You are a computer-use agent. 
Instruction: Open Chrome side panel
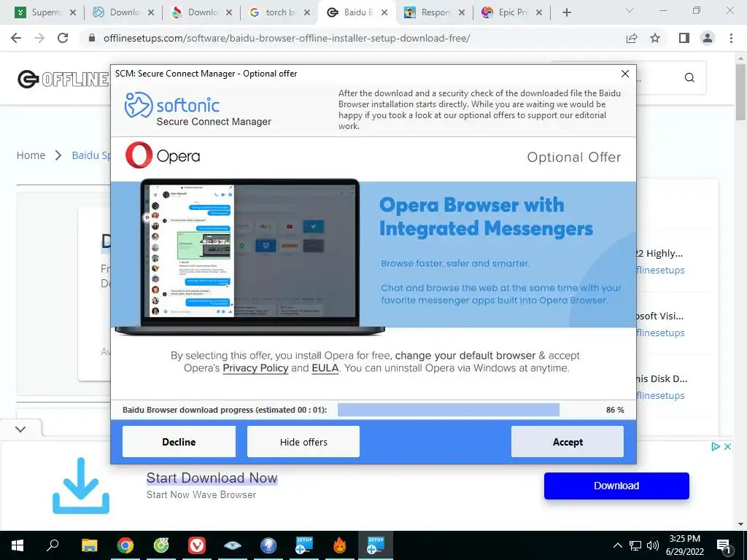(x=684, y=38)
